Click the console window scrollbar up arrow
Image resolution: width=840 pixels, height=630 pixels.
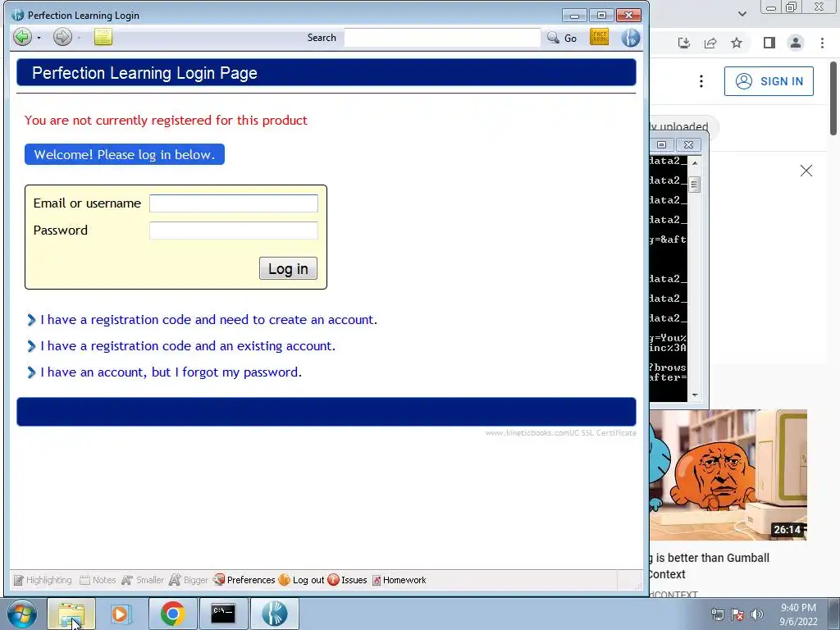tap(695, 162)
